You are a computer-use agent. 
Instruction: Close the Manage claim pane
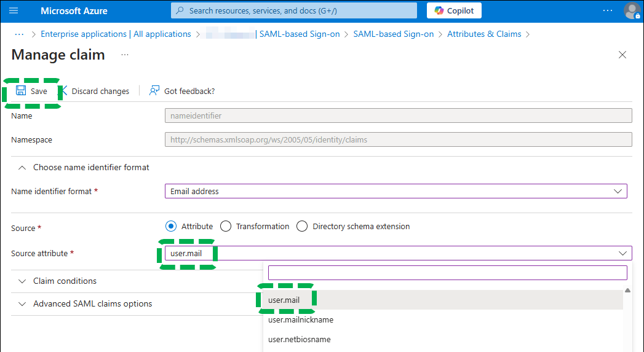point(622,55)
